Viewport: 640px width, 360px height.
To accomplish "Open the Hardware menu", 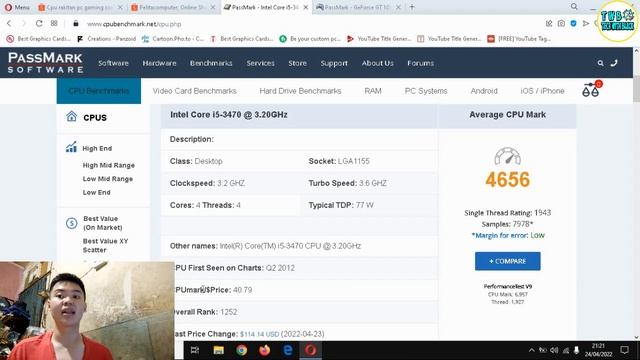I will 159,63.
